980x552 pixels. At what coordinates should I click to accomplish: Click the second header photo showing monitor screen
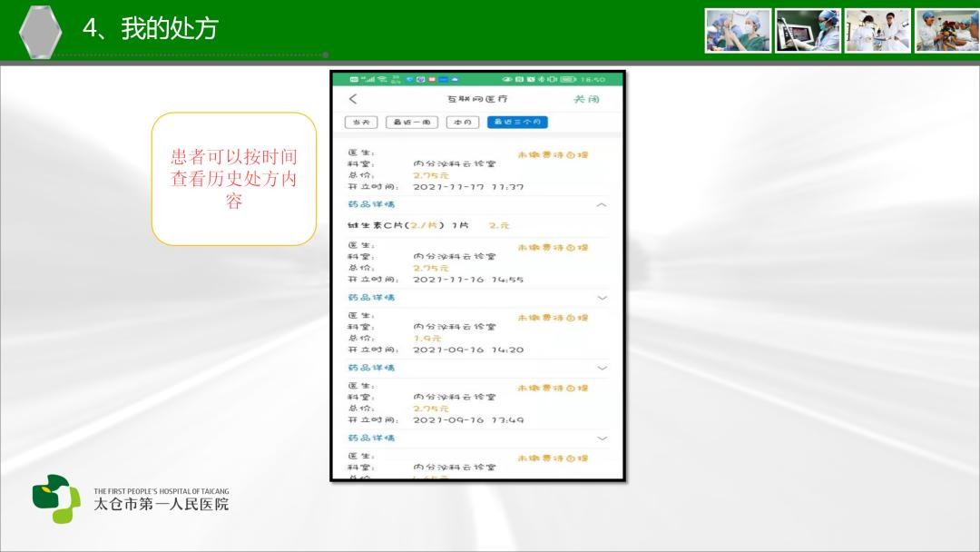pyautogui.click(x=808, y=31)
